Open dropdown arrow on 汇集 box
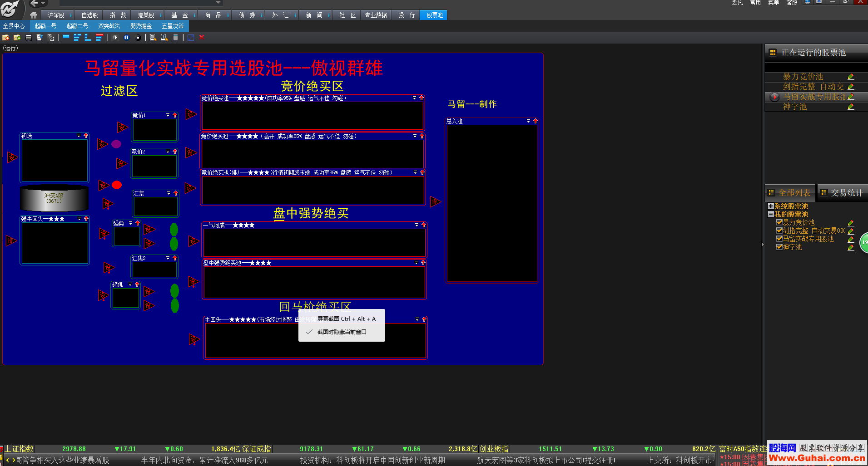Screen dimensions: 868x466 pyautogui.click(x=169, y=193)
